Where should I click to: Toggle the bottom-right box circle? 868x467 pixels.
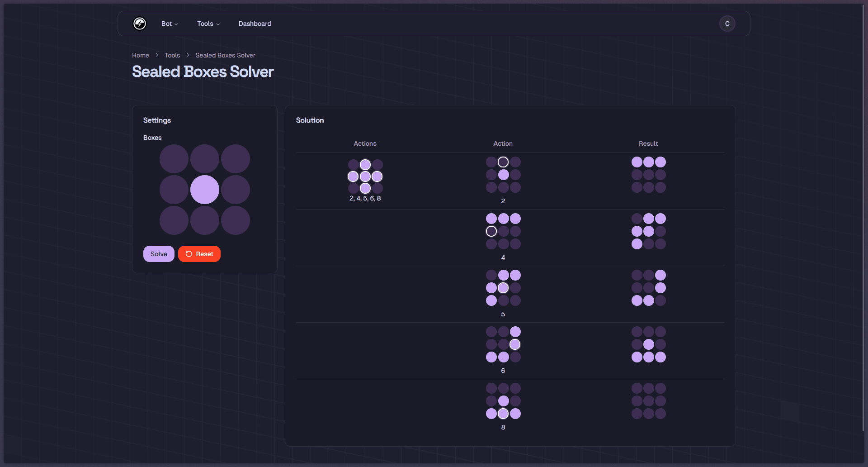coord(235,220)
